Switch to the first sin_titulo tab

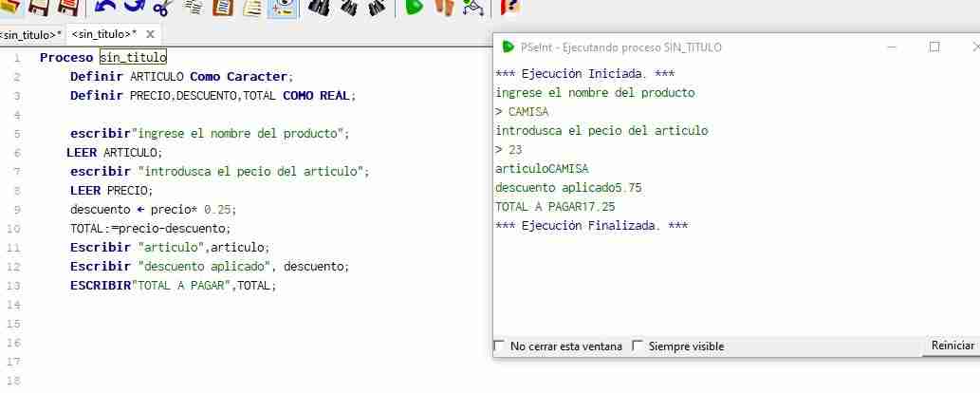pos(31,34)
